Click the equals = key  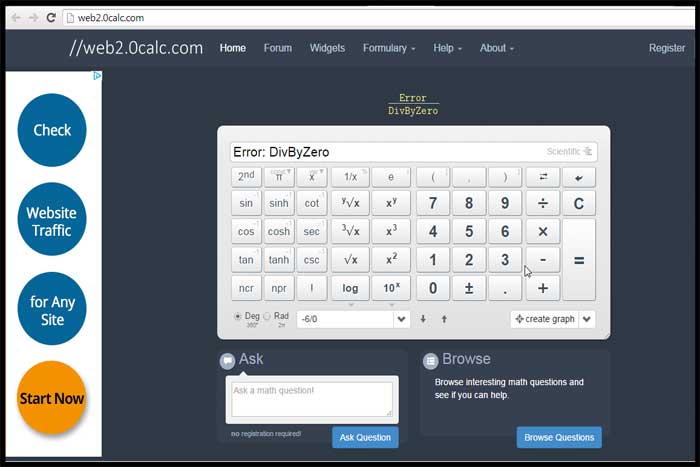[x=579, y=260]
